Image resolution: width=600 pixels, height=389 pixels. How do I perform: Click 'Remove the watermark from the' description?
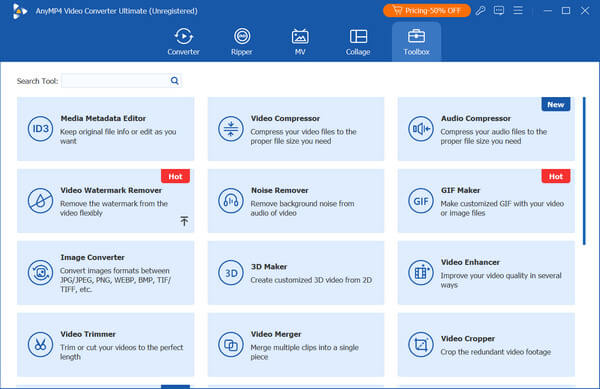click(x=114, y=208)
